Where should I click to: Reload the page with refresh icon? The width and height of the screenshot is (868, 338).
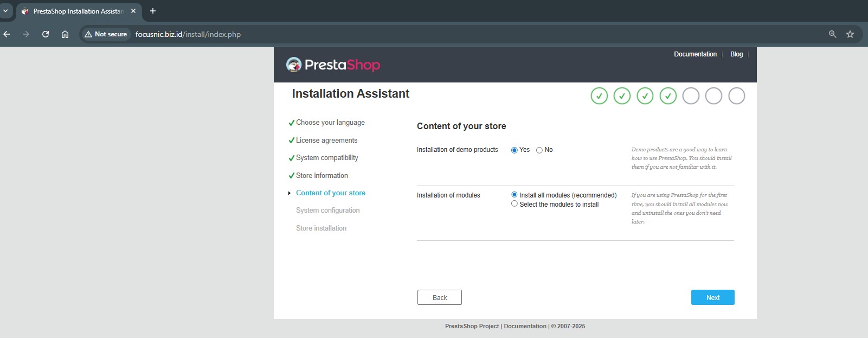46,34
